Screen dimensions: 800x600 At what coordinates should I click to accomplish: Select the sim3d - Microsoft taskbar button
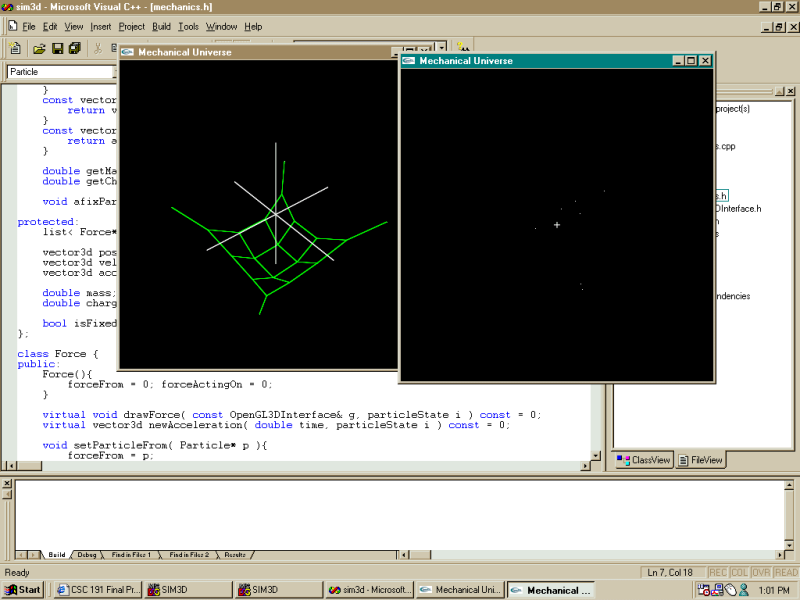coord(370,590)
